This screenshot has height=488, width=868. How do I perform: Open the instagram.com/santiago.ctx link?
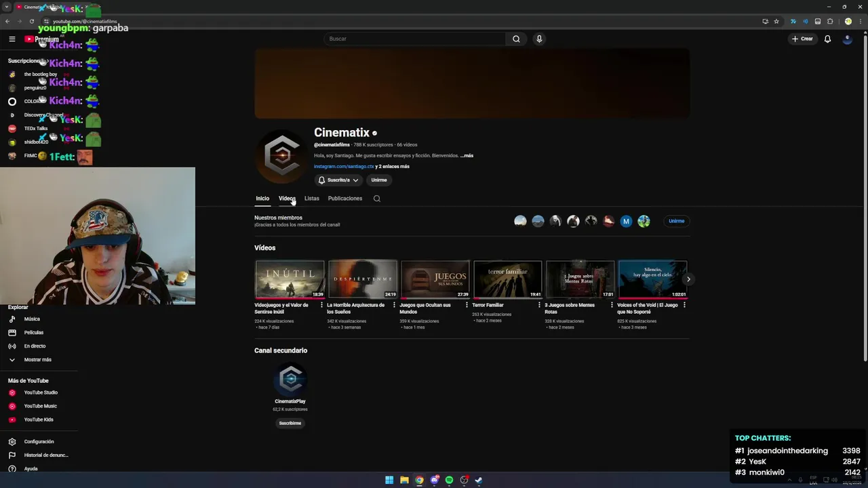[x=344, y=166]
